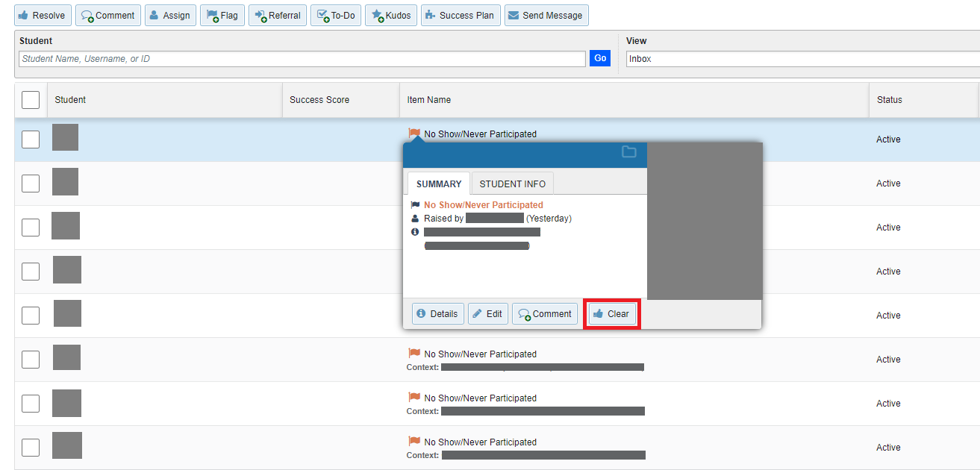The width and height of the screenshot is (980, 470).
Task: Click the Edit button in popup
Action: coord(488,314)
